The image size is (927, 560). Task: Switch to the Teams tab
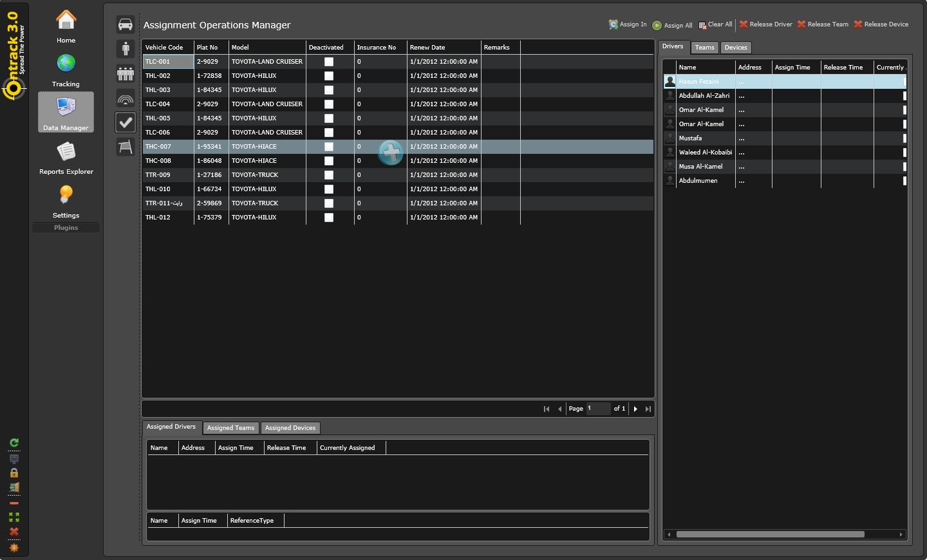click(x=704, y=48)
